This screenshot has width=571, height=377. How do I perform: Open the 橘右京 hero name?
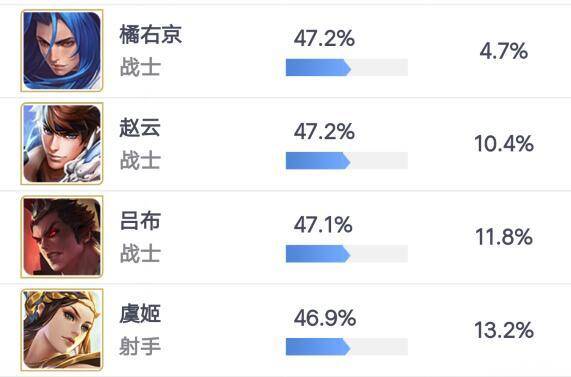150,35
